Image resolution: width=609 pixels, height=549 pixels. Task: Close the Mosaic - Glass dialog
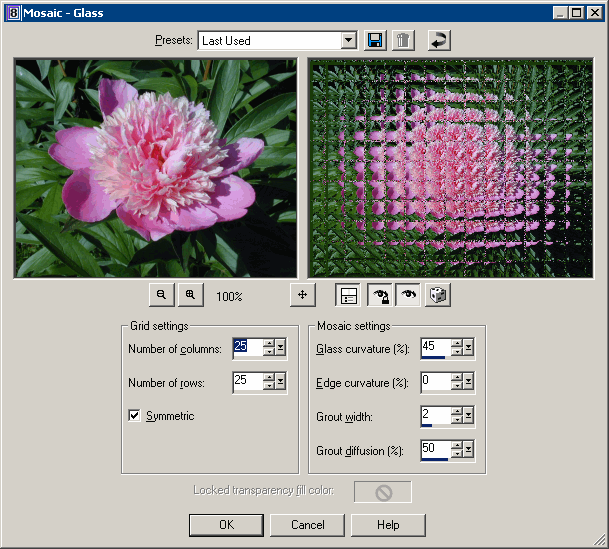click(x=595, y=13)
